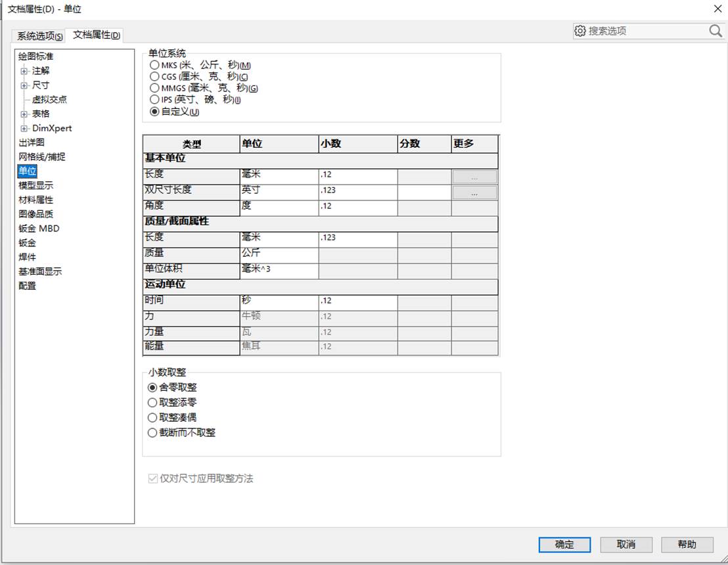This screenshot has height=565, width=728.
Task: Select IPS (英寸、磅、秒) unit system
Action: [x=154, y=99]
